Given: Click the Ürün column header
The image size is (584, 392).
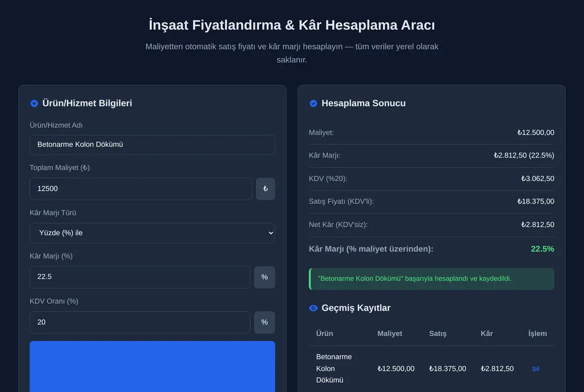Looking at the screenshot, I should click(325, 334).
